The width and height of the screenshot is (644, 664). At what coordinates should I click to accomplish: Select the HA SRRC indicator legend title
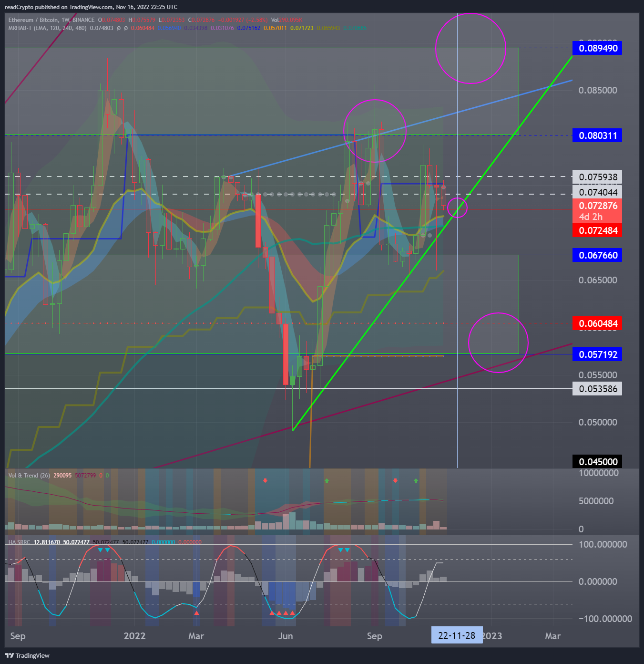click(19, 542)
